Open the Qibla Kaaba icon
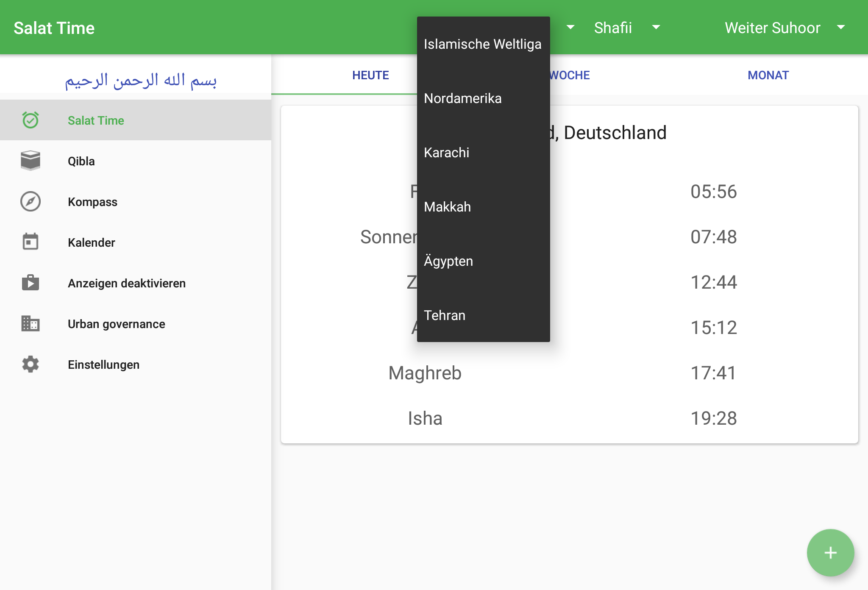The image size is (868, 590). point(31,161)
